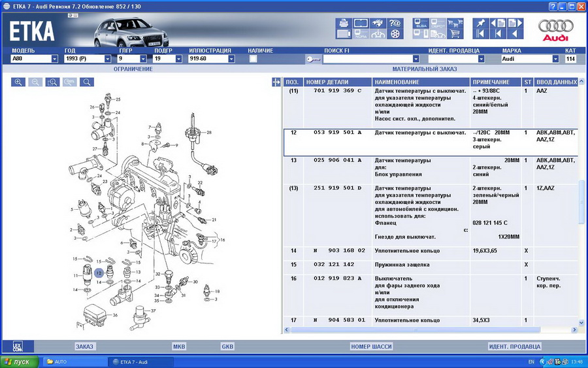The height and width of the screenshot is (368, 588).
Task: Toggle the НАЛИЧИЕ checkbox
Action: pos(253,59)
